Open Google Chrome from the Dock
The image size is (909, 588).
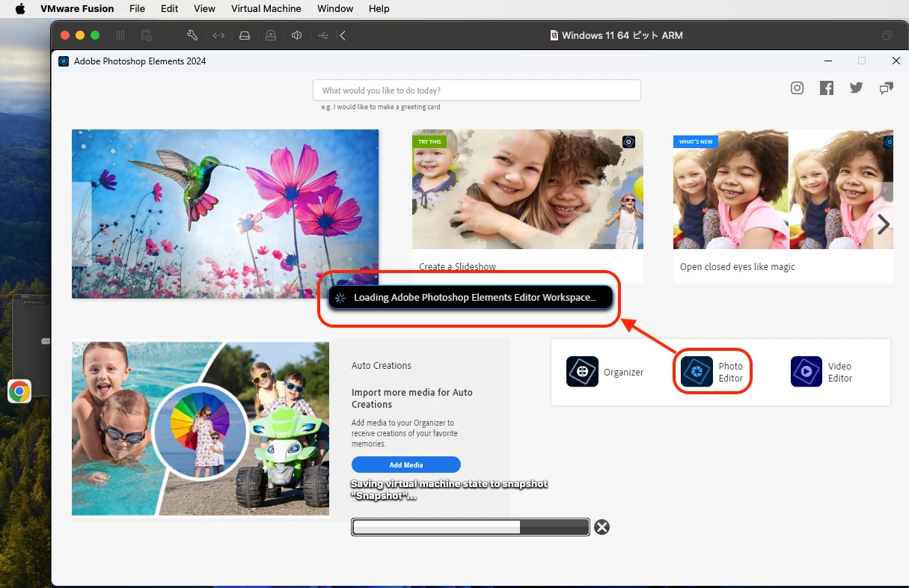[x=19, y=391]
